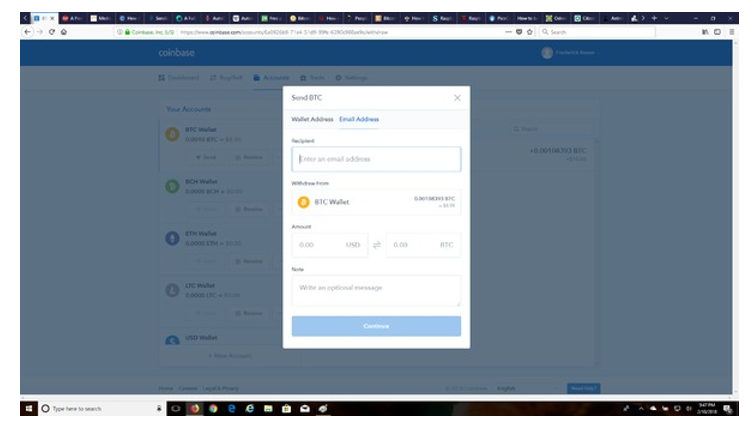Open the list all tabs dropdown

pos(666,18)
